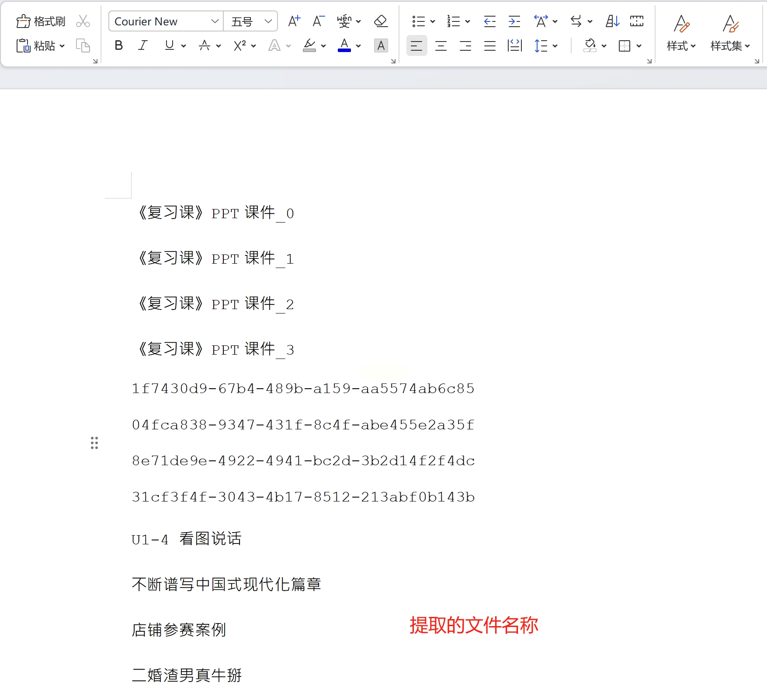
Task: Click the increase font size icon
Action: click(294, 21)
